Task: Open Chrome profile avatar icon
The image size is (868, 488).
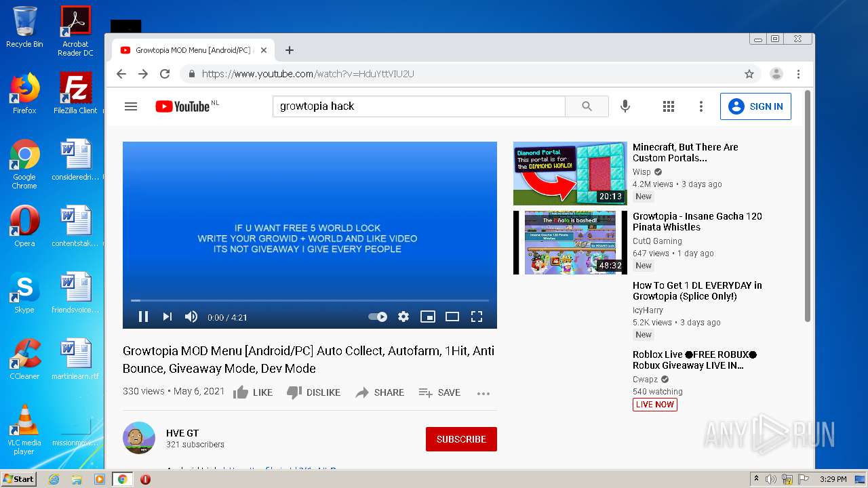Action: coord(776,74)
